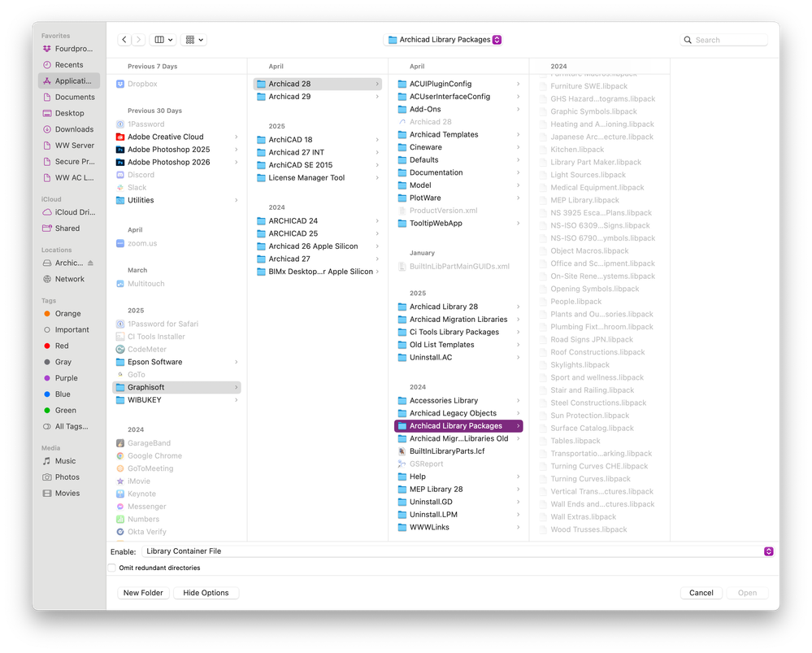Select the Purple tag

pos(69,378)
